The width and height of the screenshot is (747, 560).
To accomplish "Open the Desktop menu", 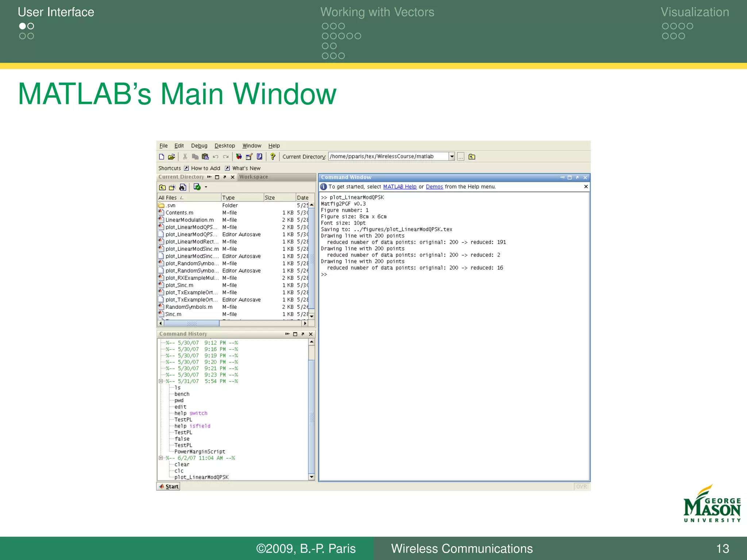I will (x=225, y=145).
